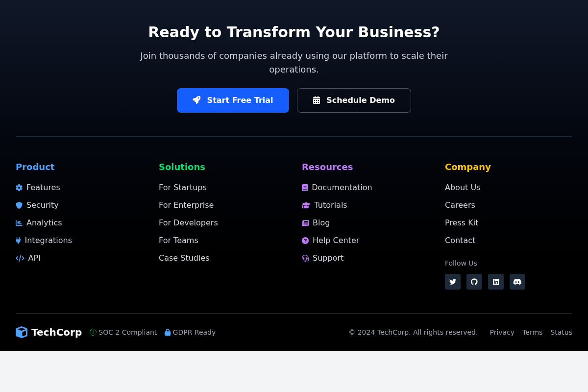Screen dimensions: 588x392
Task: Click the headset icon beside Support
Action: pyautogui.click(x=305, y=258)
